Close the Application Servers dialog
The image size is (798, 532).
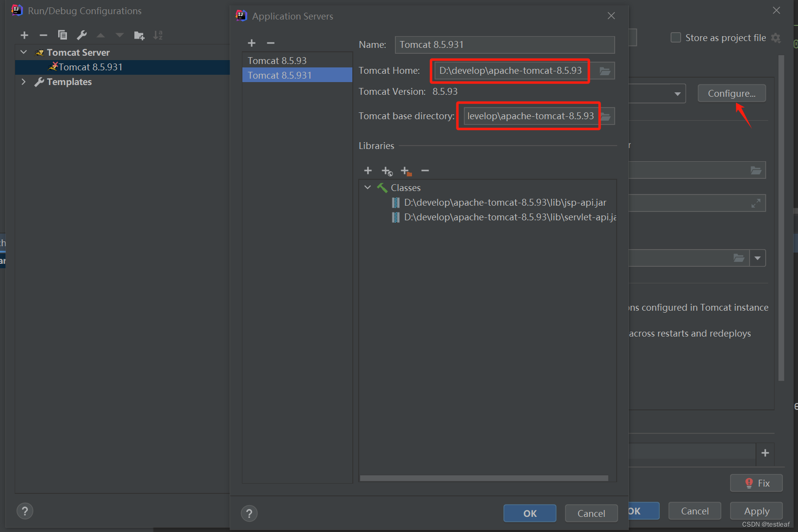tap(611, 16)
